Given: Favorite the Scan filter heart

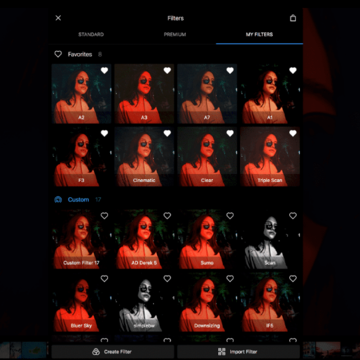Looking at the screenshot, I should (x=293, y=216).
